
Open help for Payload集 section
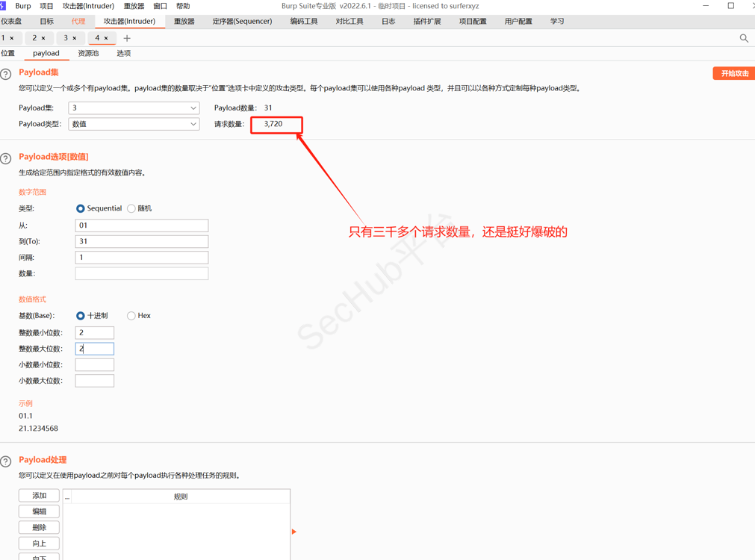6,74
